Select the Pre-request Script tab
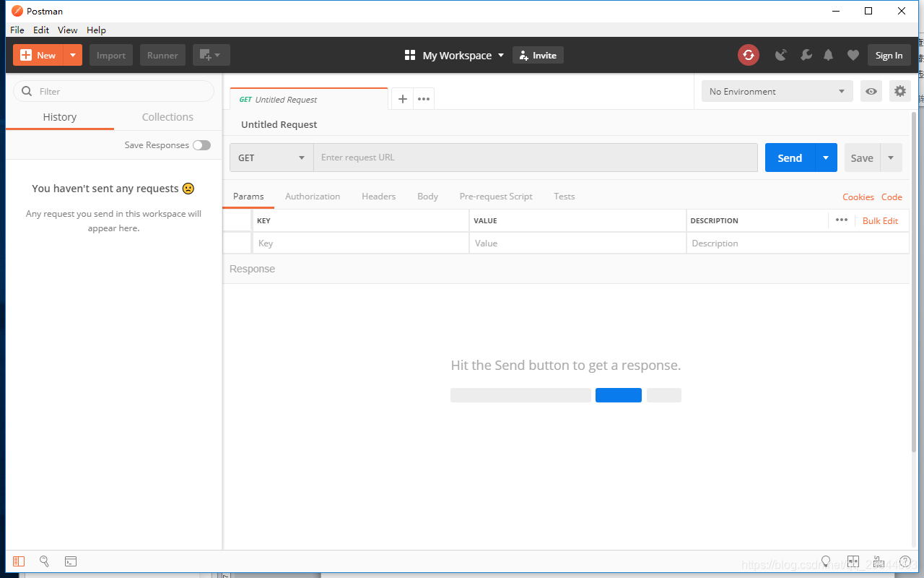Viewport: 924px width, 578px height. (x=496, y=197)
